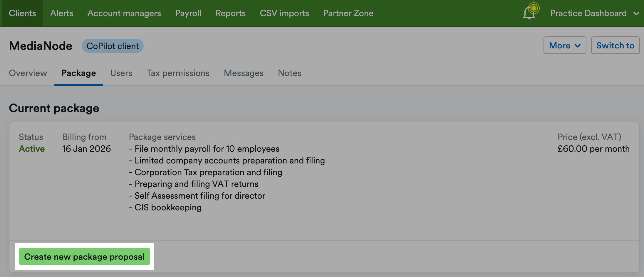This screenshot has width=644, height=277.
Task: Click the Billing from label
Action: tap(85, 137)
